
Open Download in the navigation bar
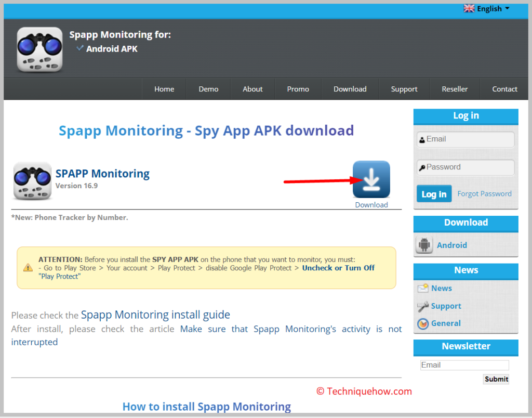(350, 89)
